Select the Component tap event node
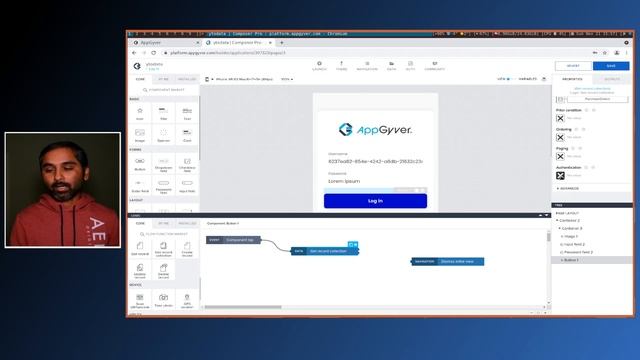Screen dimensions: 640x360 233,240
